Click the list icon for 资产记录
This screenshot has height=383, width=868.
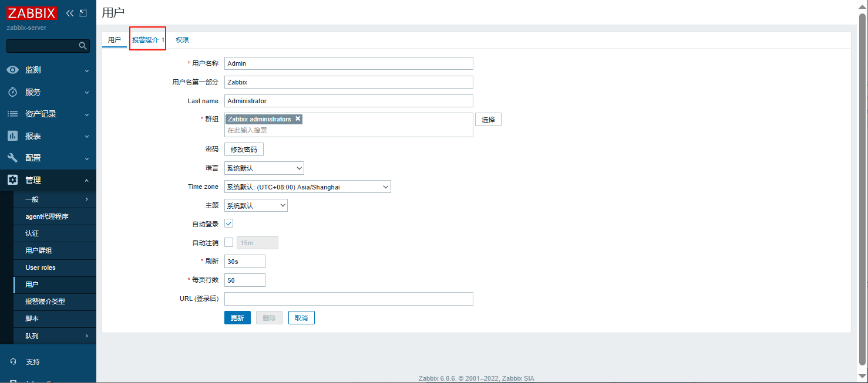pyautogui.click(x=12, y=114)
